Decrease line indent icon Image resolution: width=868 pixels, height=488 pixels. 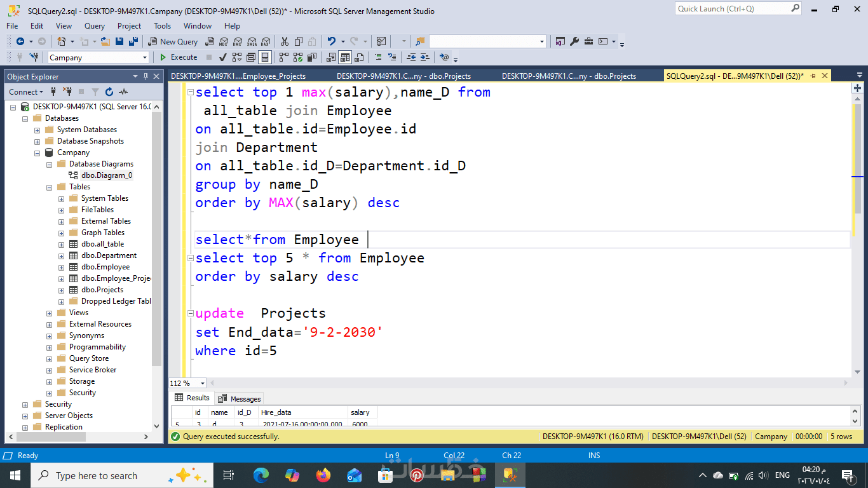pos(411,57)
